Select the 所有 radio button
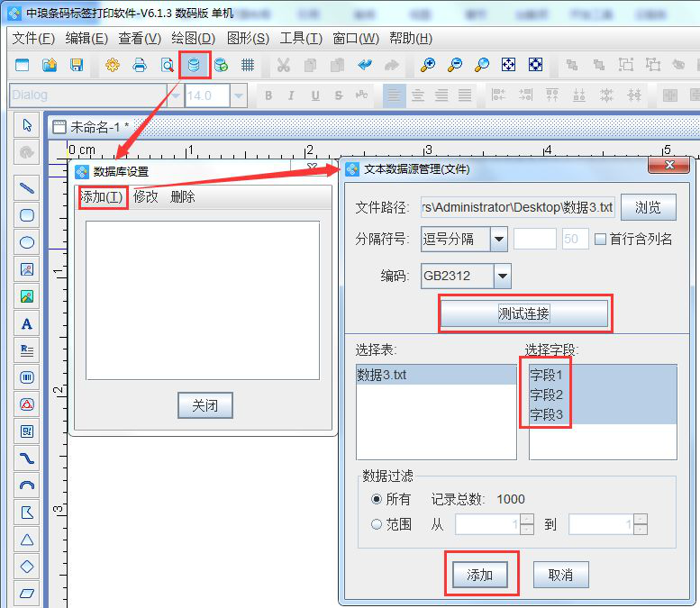The height and width of the screenshot is (608, 700). [x=377, y=499]
